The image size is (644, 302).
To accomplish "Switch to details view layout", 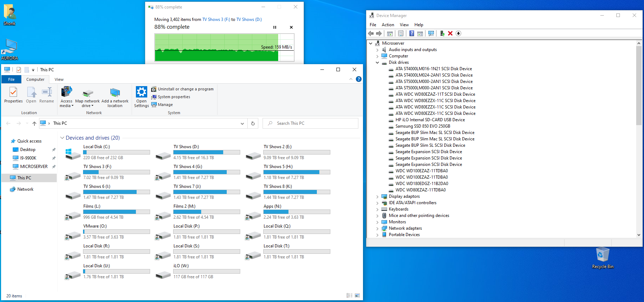I will pyautogui.click(x=349, y=296).
